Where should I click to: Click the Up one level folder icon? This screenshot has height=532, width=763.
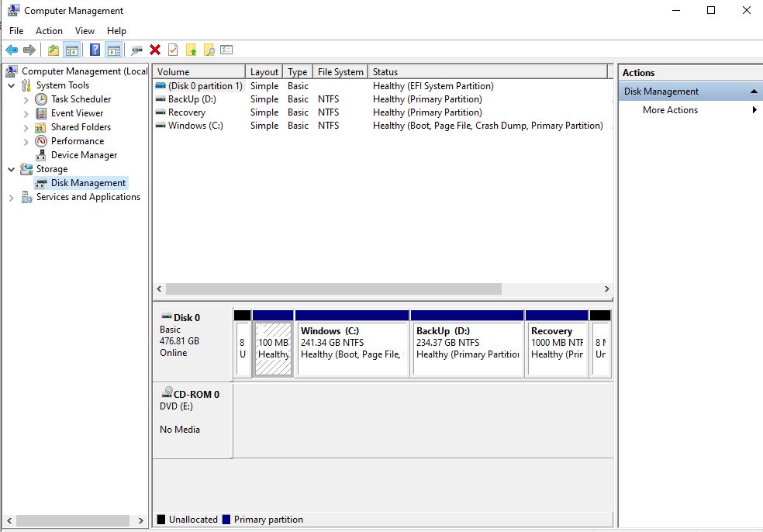pyautogui.click(x=53, y=50)
